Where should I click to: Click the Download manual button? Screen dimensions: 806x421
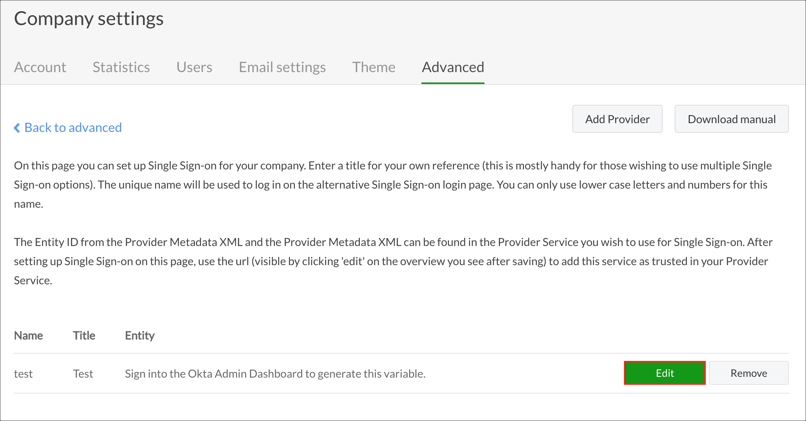click(x=731, y=119)
